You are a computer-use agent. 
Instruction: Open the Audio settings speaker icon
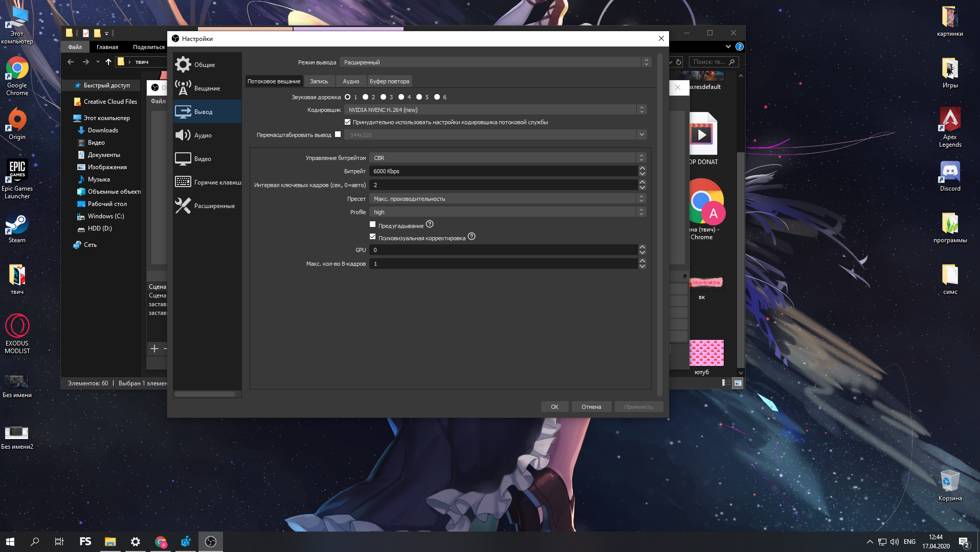pos(183,135)
